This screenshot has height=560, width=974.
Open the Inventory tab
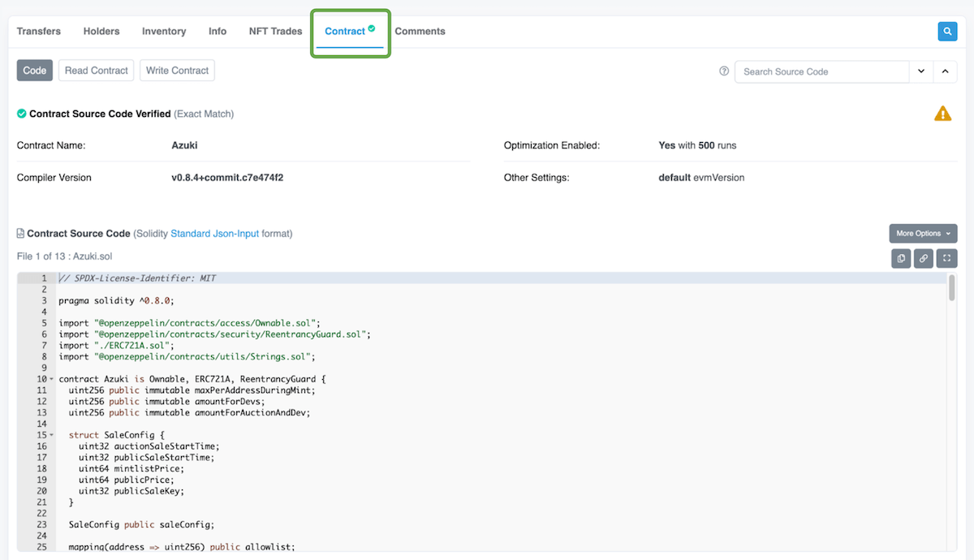pyautogui.click(x=164, y=31)
